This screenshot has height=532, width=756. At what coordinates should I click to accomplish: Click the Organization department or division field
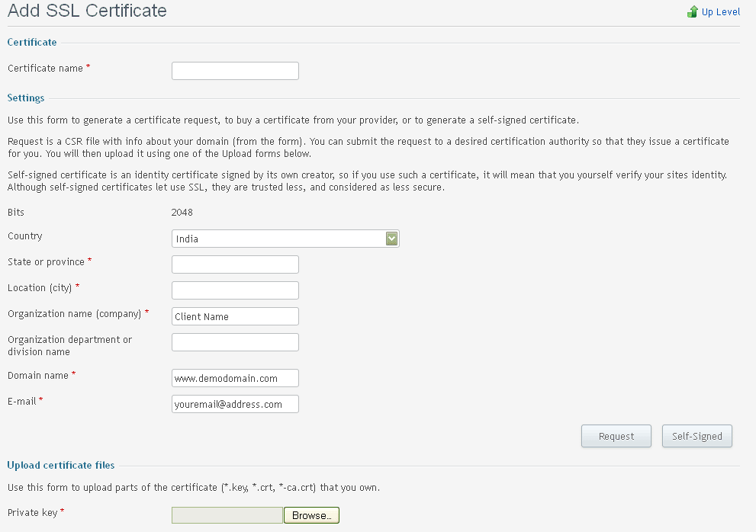coord(235,342)
